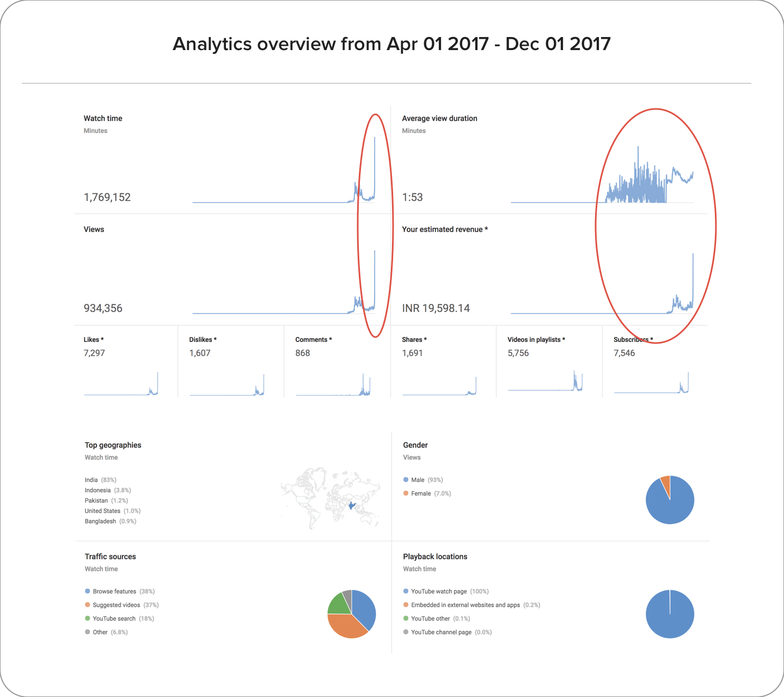
Task: Select United States (1.0%) entry
Action: (113, 511)
